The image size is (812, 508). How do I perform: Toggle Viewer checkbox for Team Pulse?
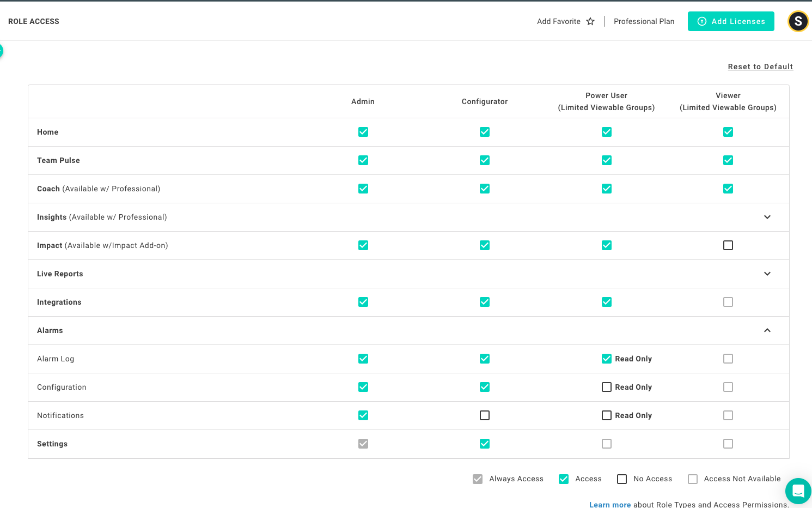728,160
